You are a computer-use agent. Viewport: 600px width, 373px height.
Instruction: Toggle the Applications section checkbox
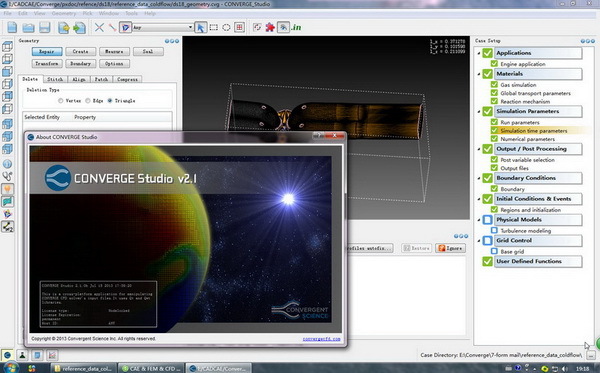coord(487,53)
